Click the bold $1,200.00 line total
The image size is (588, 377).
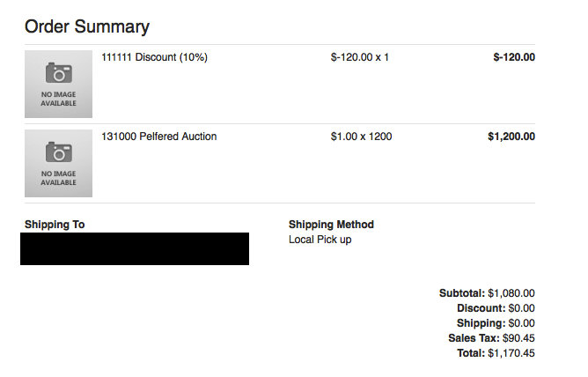click(x=511, y=137)
